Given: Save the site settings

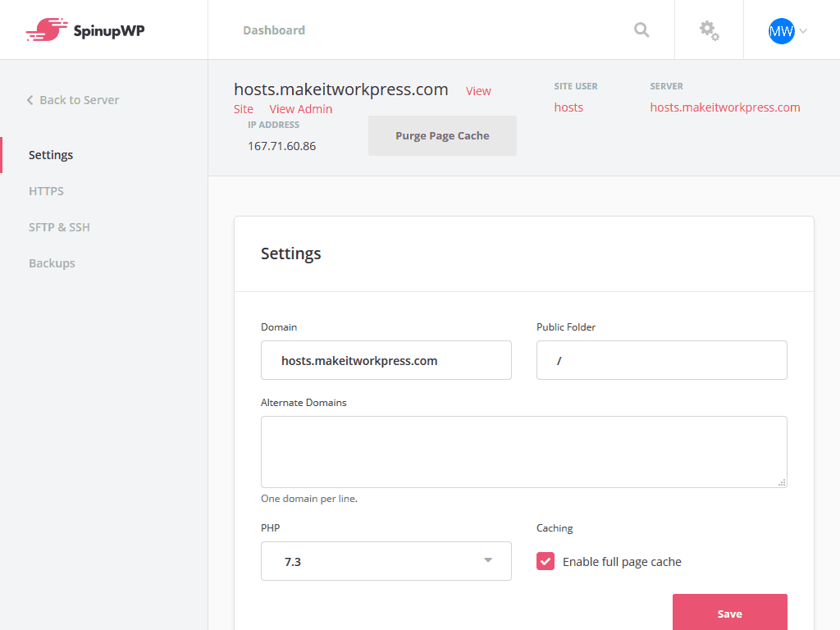Looking at the screenshot, I should click(729, 614).
